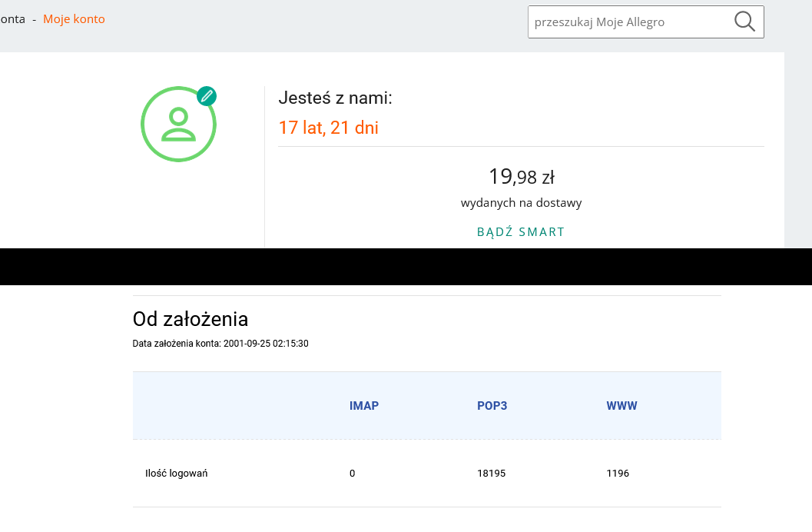Click the black redaction bar
812x532 pixels.
point(406,267)
